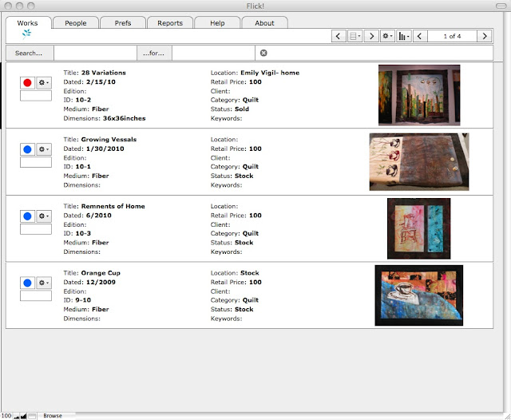Viewport: 511px width, 420px height.
Task: Go to next layout with right arrow beside list icon
Action: (x=371, y=36)
